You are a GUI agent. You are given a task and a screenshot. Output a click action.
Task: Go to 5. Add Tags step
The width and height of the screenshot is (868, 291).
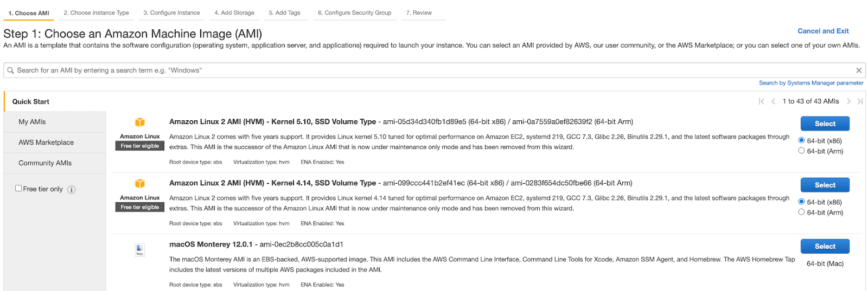[x=285, y=13]
